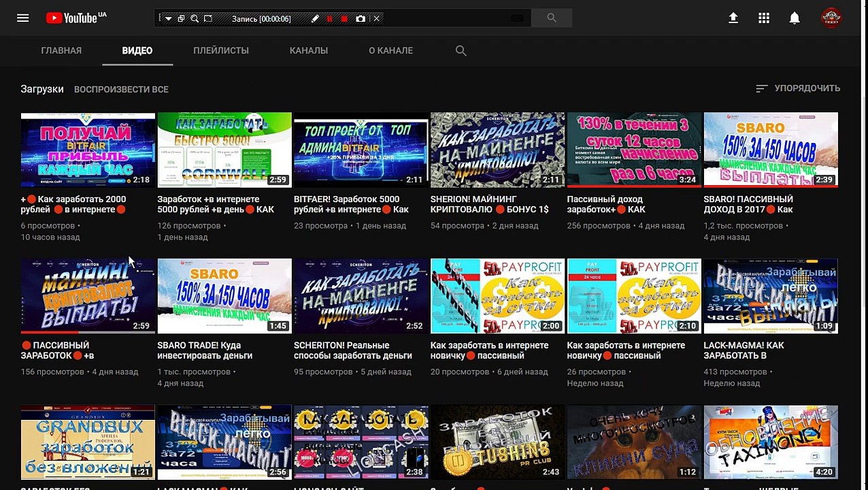Image resolution: width=868 pixels, height=490 pixels.
Task: Open the notifications bell
Action: (795, 18)
